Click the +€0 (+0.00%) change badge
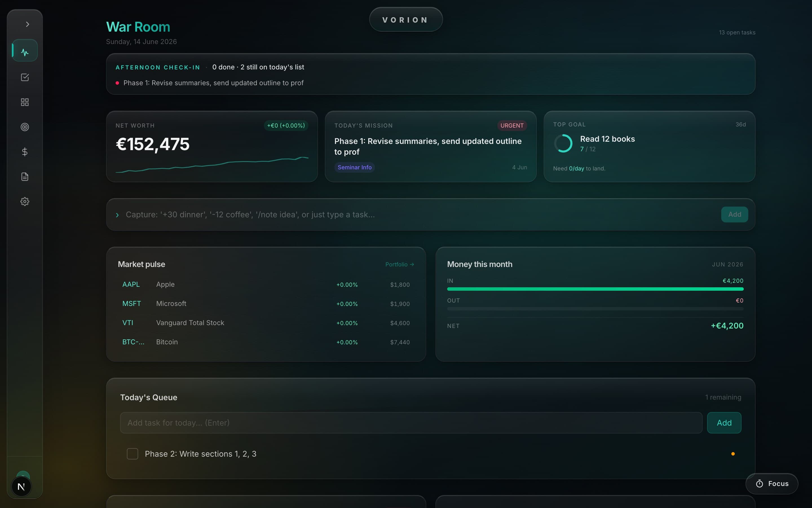Screen dimensions: 812x508 click(x=286, y=126)
